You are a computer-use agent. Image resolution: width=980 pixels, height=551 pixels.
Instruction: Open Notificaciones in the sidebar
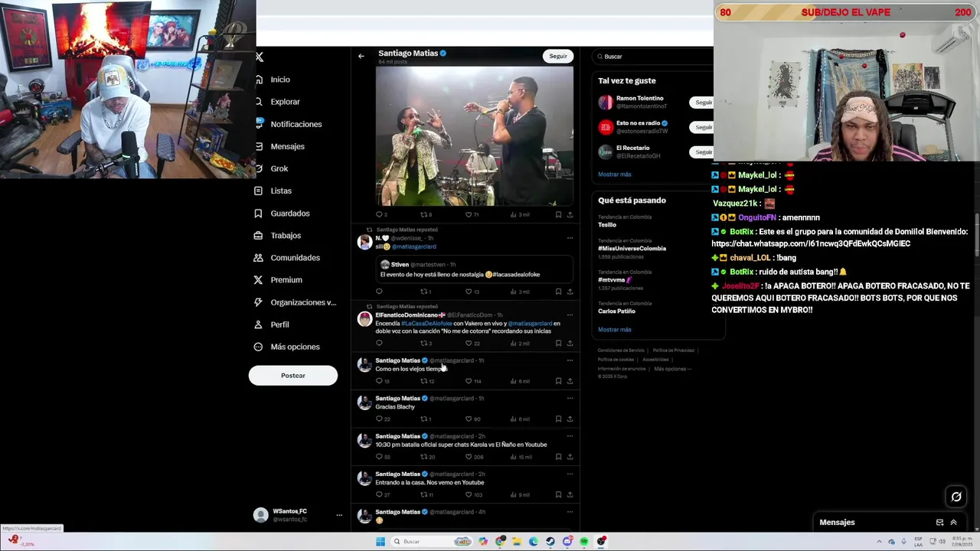296,124
